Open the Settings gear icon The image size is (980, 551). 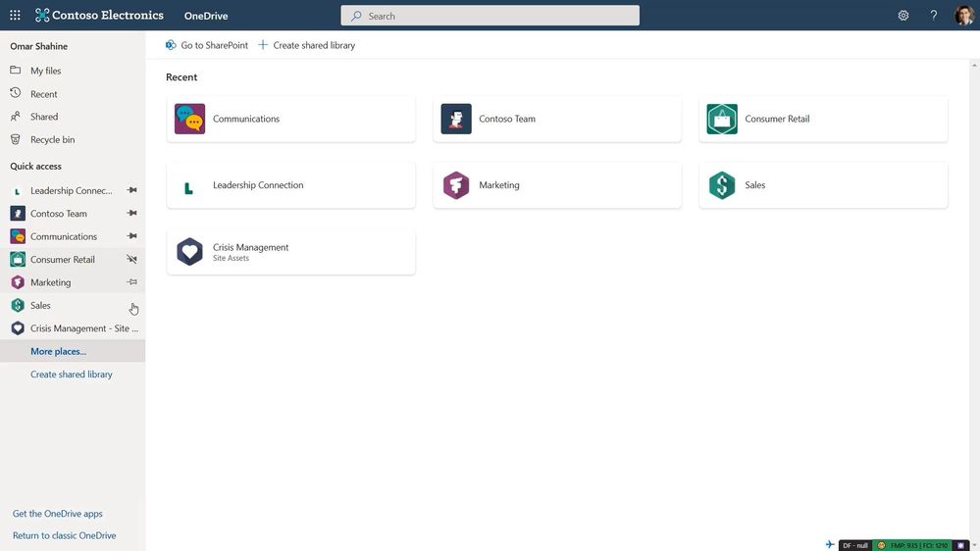903,16
